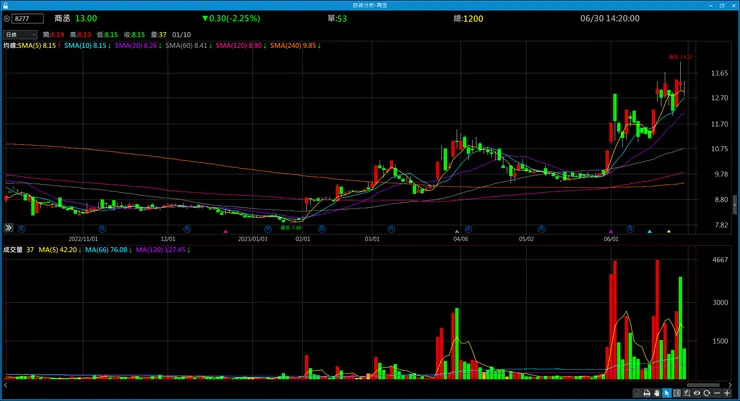Click the lowest-price label 7.68 on the chart
Image resolution: width=740 pixels, height=401 pixels.
(291, 228)
